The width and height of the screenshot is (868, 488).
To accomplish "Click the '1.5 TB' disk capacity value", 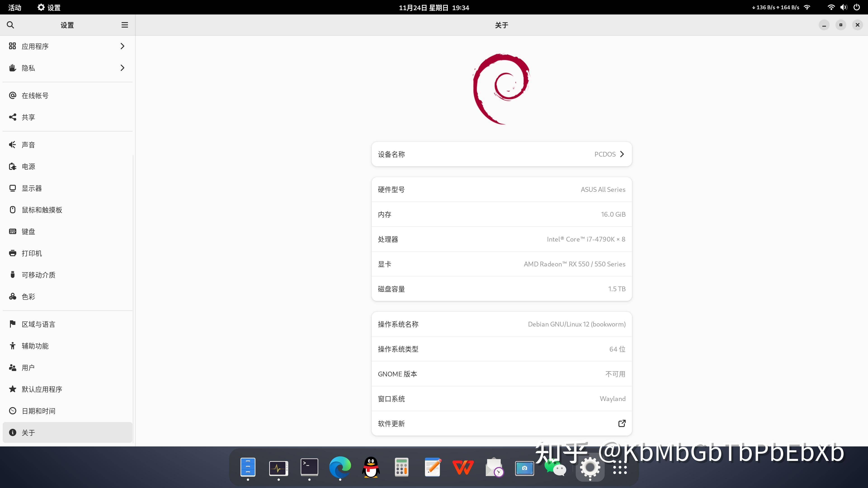I will [617, 289].
